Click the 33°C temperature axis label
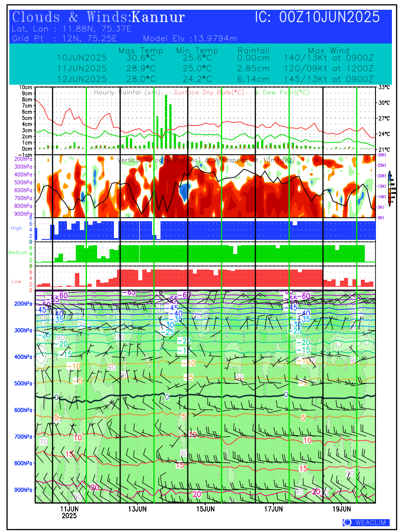Screen dimensions: 399x532 tap(384, 87)
